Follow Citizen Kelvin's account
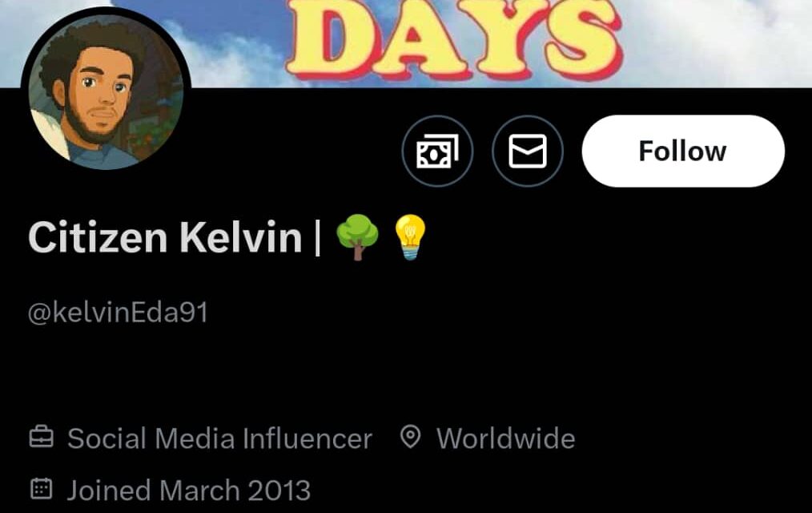The height and width of the screenshot is (513, 812). coord(683,151)
